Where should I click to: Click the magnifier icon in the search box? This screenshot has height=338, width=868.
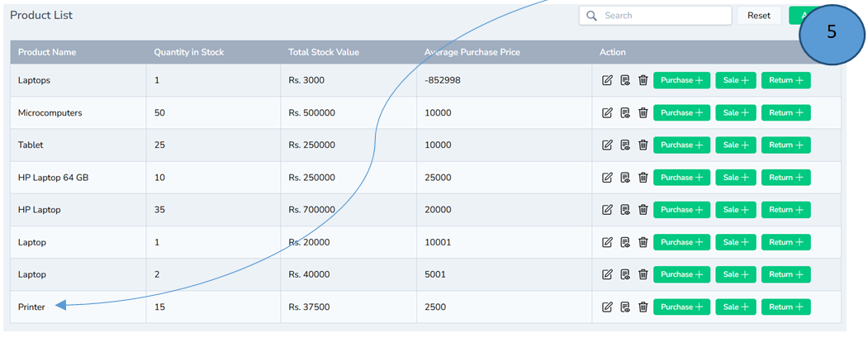pos(591,16)
